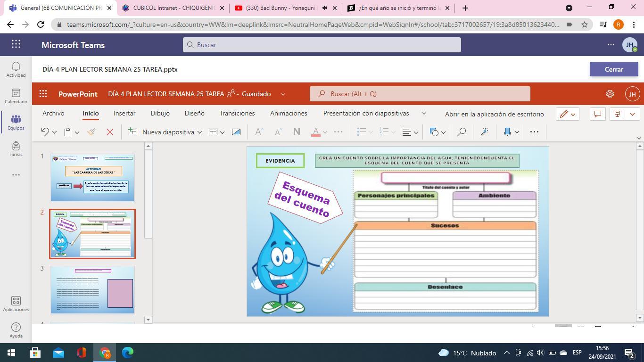This screenshot has height=362, width=644.
Task: Open the file name status dropdown chevron
Action: coord(283,94)
